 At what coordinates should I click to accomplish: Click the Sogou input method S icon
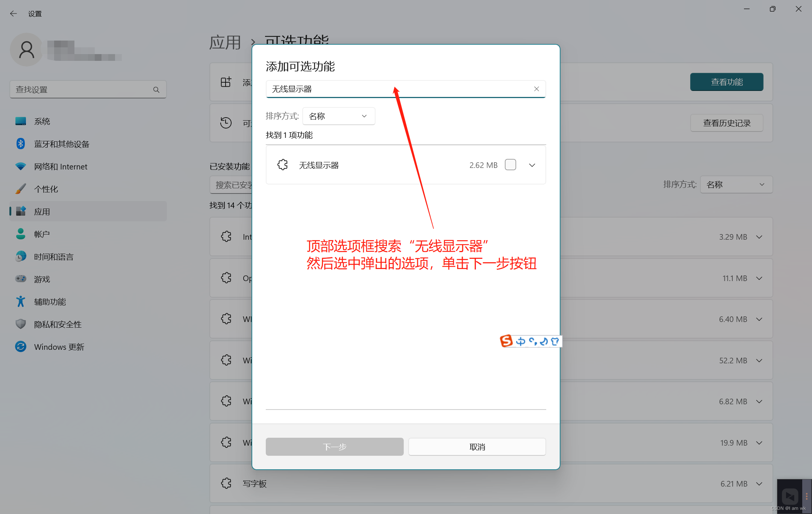pyautogui.click(x=506, y=341)
